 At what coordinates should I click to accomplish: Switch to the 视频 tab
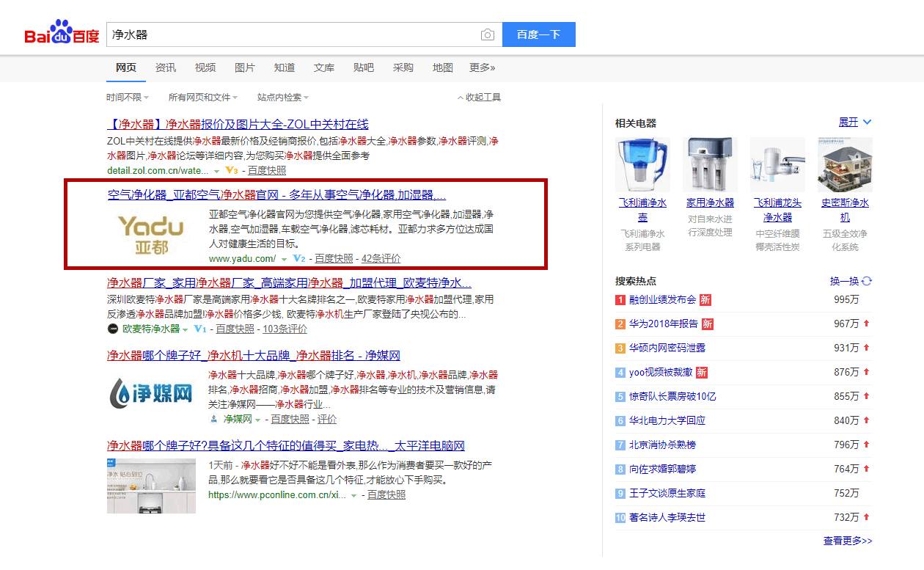click(x=205, y=67)
